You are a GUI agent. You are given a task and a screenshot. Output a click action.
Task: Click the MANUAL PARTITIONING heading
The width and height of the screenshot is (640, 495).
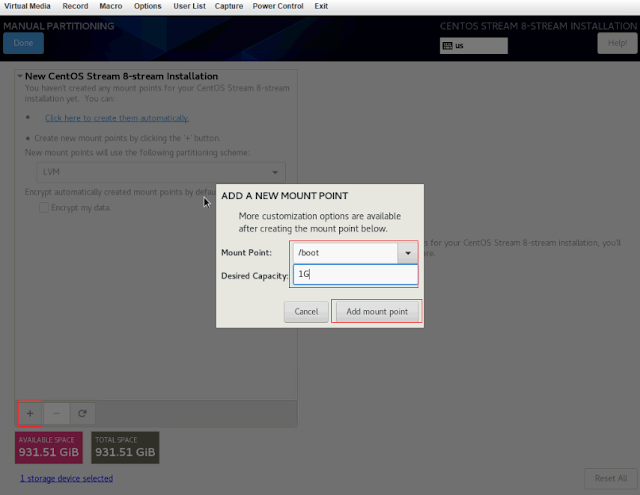(59, 26)
